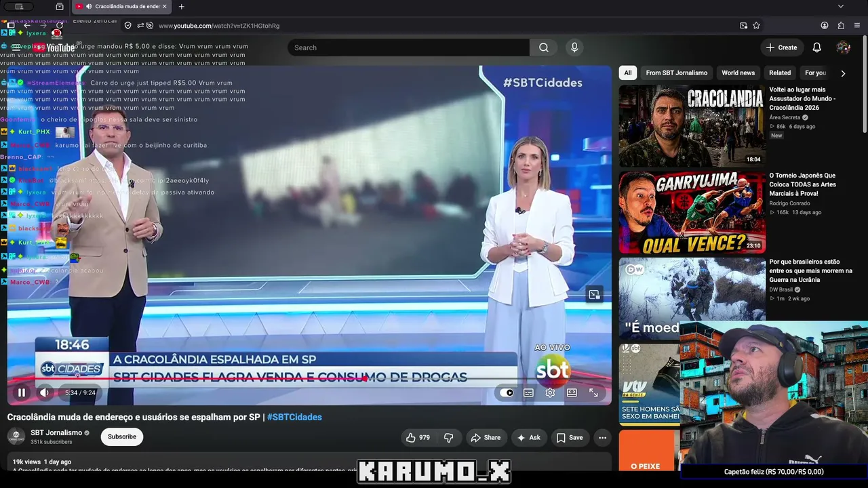Open the SBT Jornalismo channel avatar
Image resolution: width=868 pixels, height=488 pixels.
tap(16, 436)
